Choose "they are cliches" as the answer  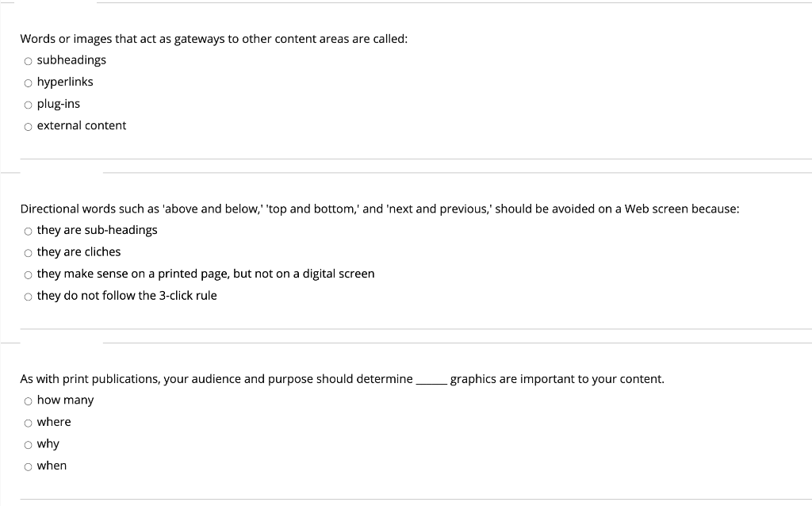click(x=28, y=252)
